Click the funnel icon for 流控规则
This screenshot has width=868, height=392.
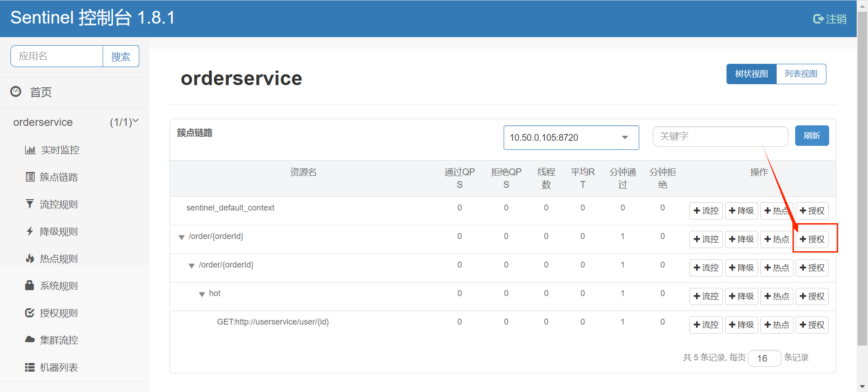[x=29, y=204]
